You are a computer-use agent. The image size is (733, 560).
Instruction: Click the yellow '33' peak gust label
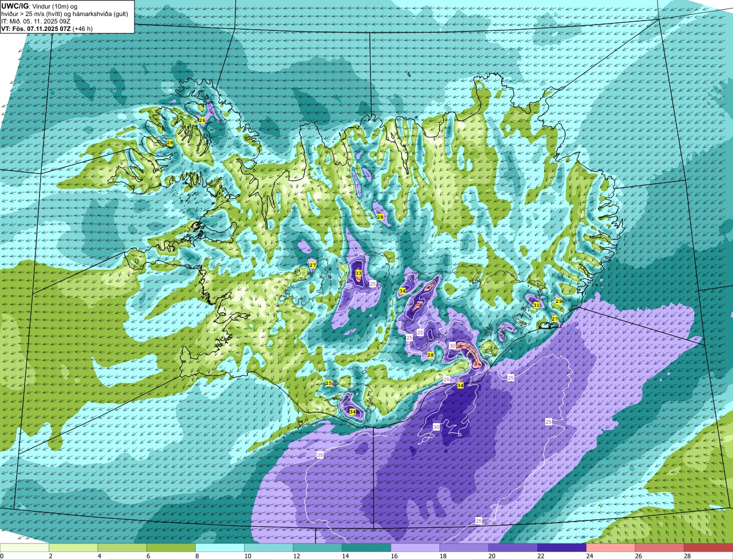(x=358, y=273)
